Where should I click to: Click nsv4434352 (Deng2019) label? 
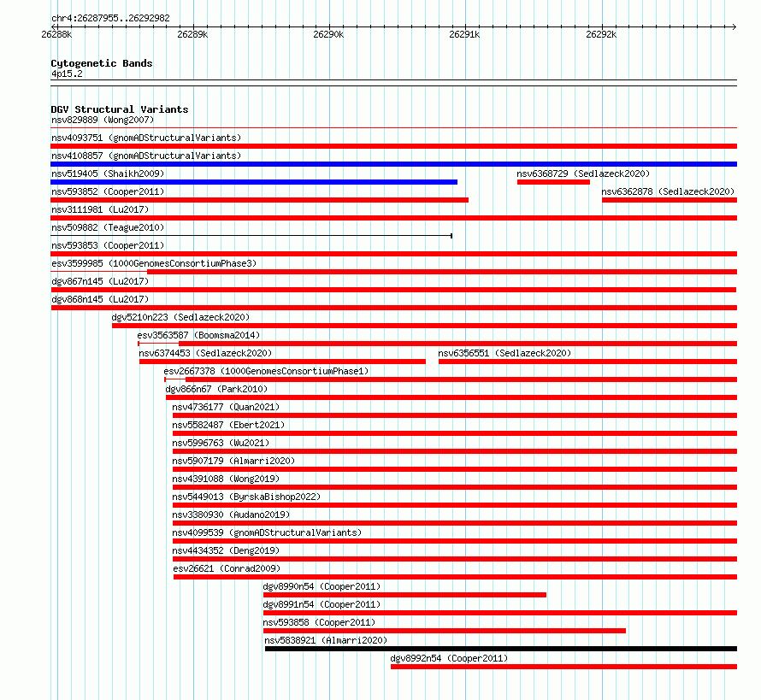tap(226, 550)
